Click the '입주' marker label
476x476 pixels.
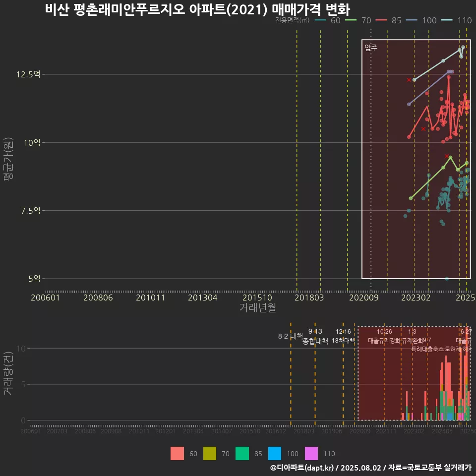(x=371, y=48)
